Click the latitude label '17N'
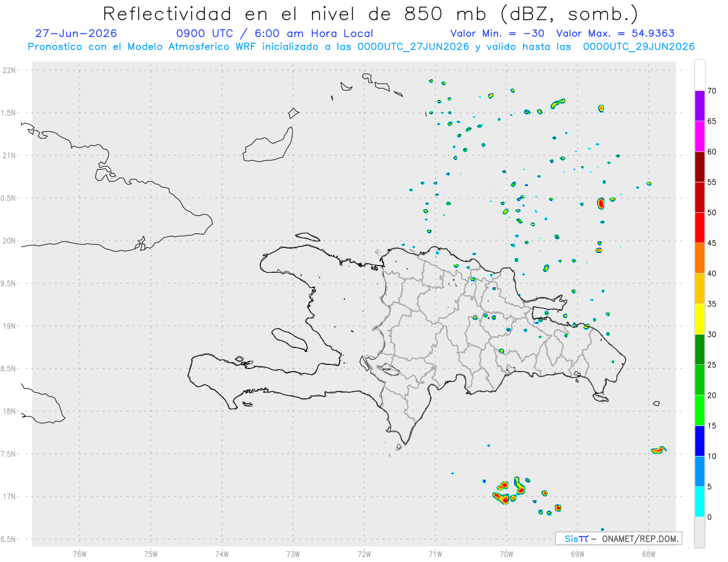The width and height of the screenshot is (728, 562). click(x=10, y=497)
